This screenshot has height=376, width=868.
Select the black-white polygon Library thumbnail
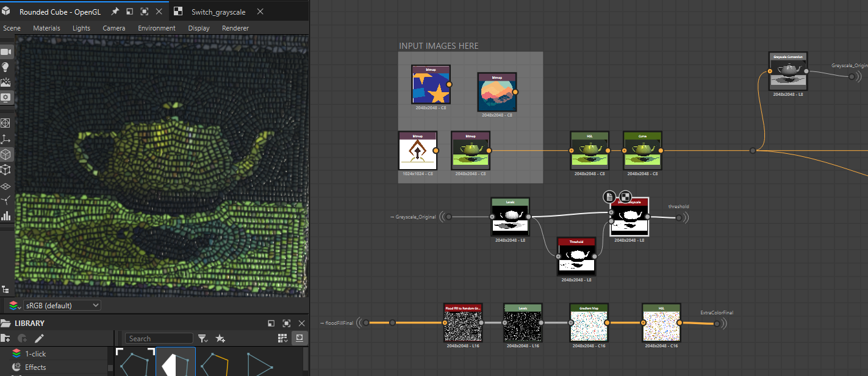pyautogui.click(x=176, y=362)
